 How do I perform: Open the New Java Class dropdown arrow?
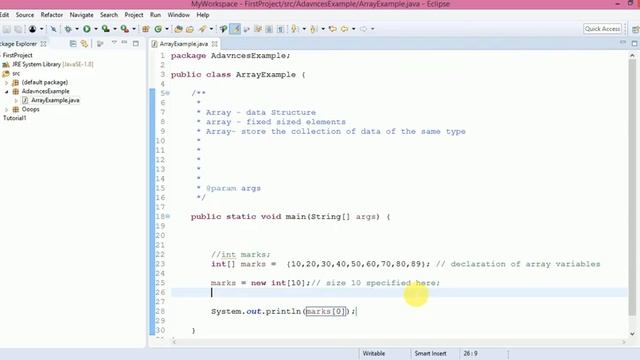(167, 29)
